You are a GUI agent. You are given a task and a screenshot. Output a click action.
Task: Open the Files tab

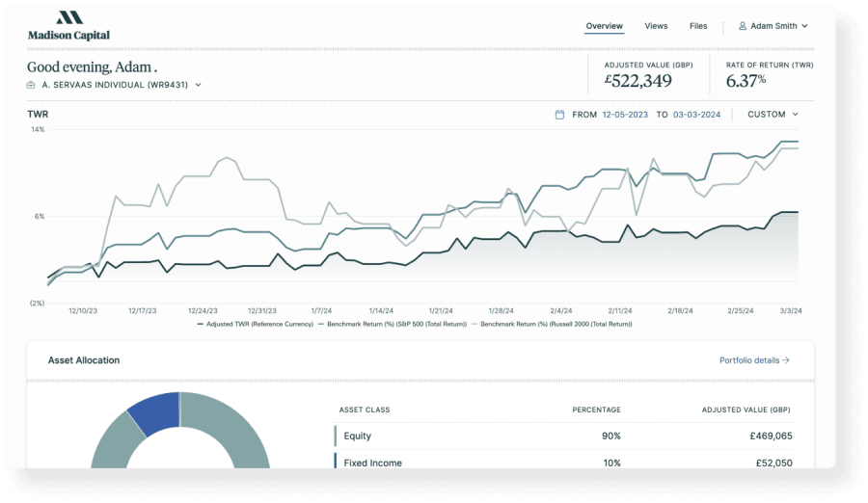click(x=698, y=26)
